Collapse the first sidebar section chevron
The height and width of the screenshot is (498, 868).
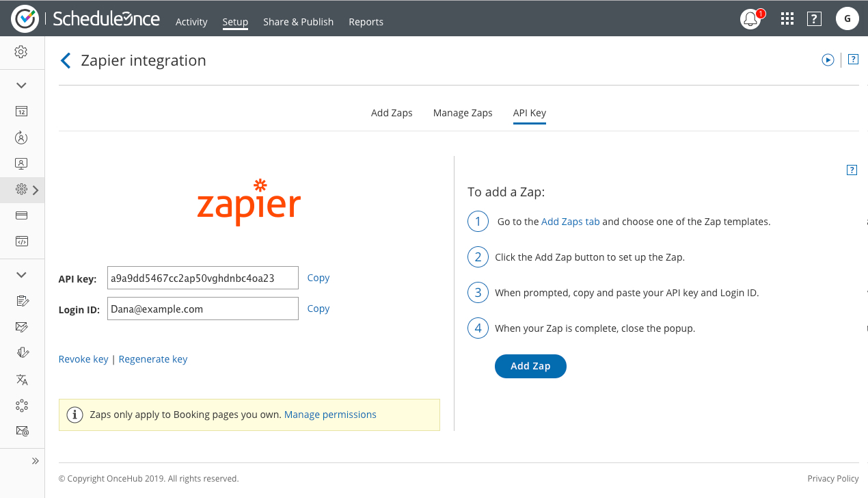coord(21,86)
